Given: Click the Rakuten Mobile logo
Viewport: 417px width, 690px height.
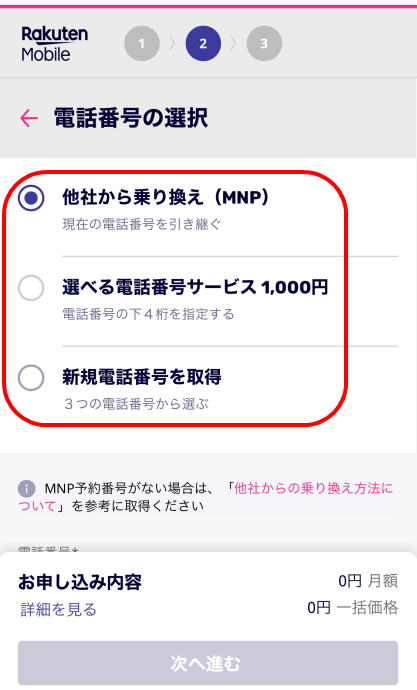Looking at the screenshot, I should click(55, 44).
